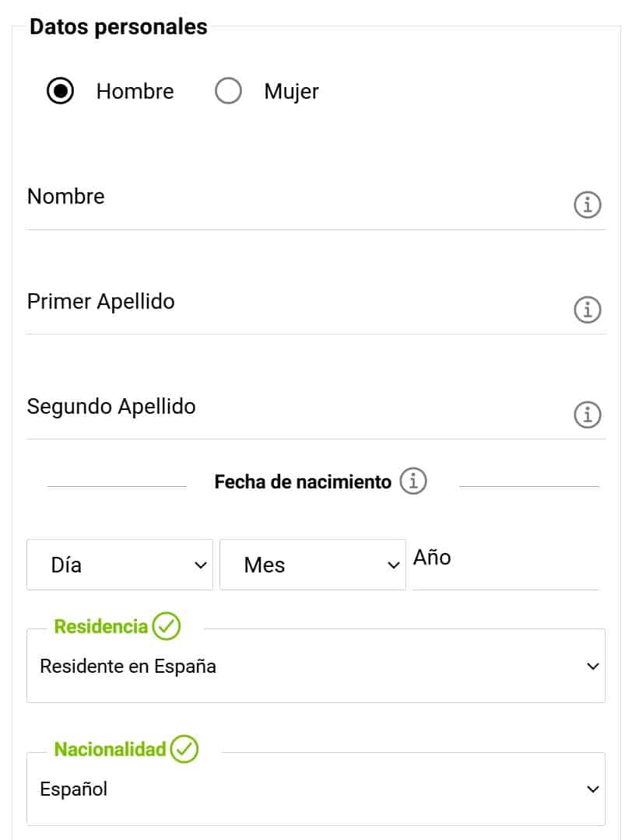Click the Hombre label text

[135, 92]
